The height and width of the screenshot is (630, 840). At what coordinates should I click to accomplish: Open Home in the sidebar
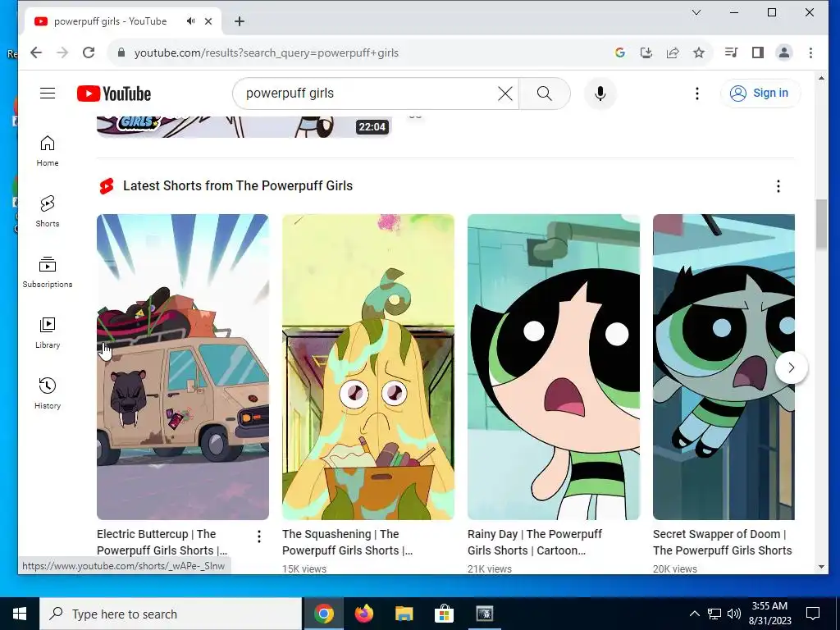coord(48,151)
